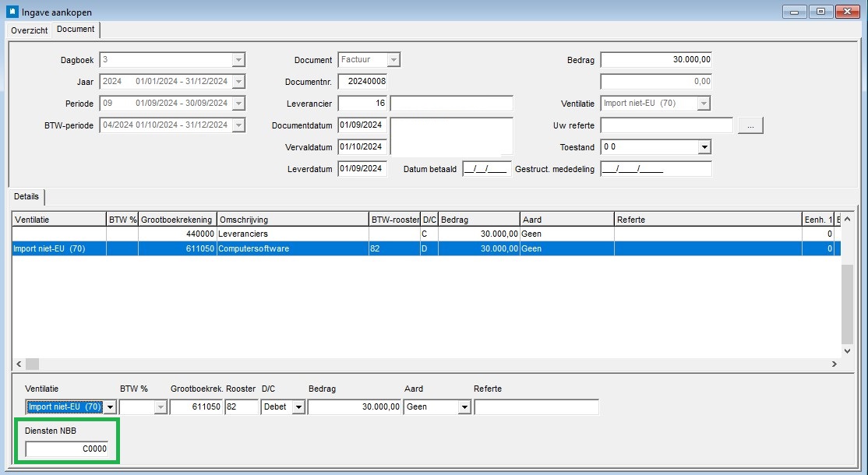Open the Toestand dropdown
This screenshot has width=868, height=475.
704,147
